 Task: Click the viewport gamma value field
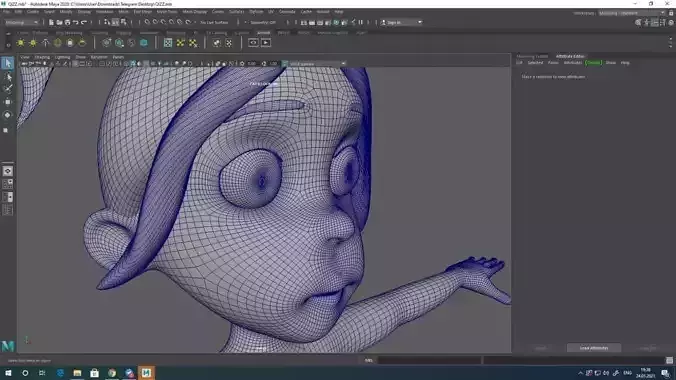coord(273,64)
